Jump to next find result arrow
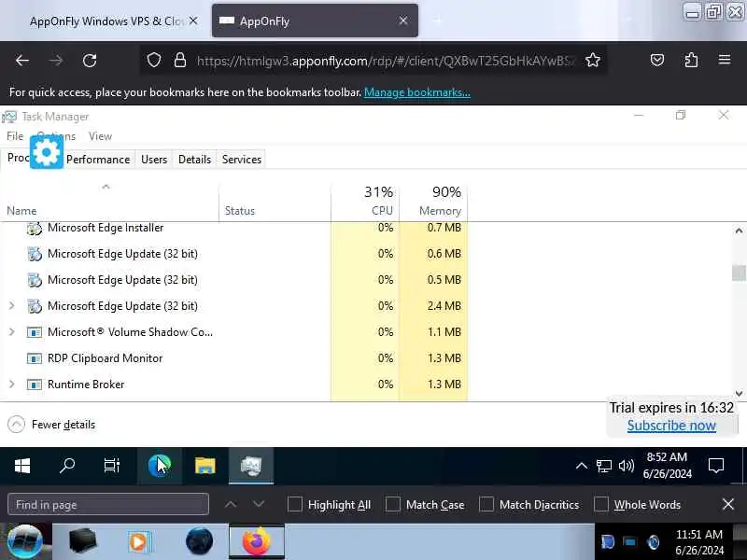 (x=259, y=504)
